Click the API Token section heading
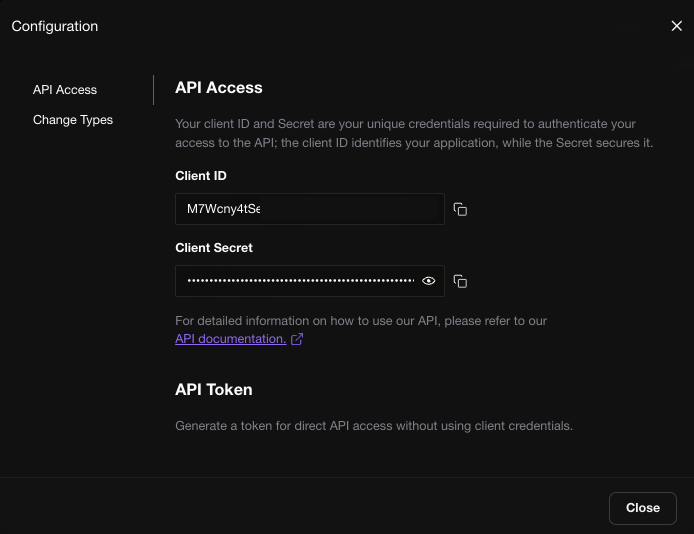 (x=214, y=389)
